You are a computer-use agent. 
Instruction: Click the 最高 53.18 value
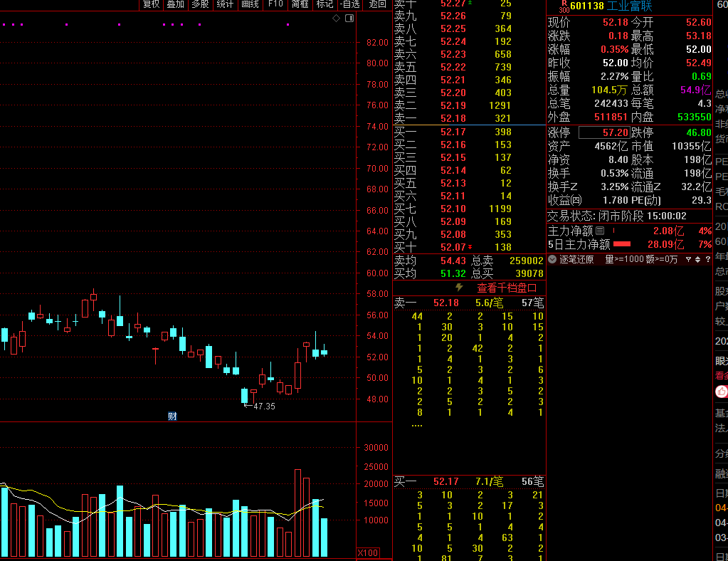[698, 36]
